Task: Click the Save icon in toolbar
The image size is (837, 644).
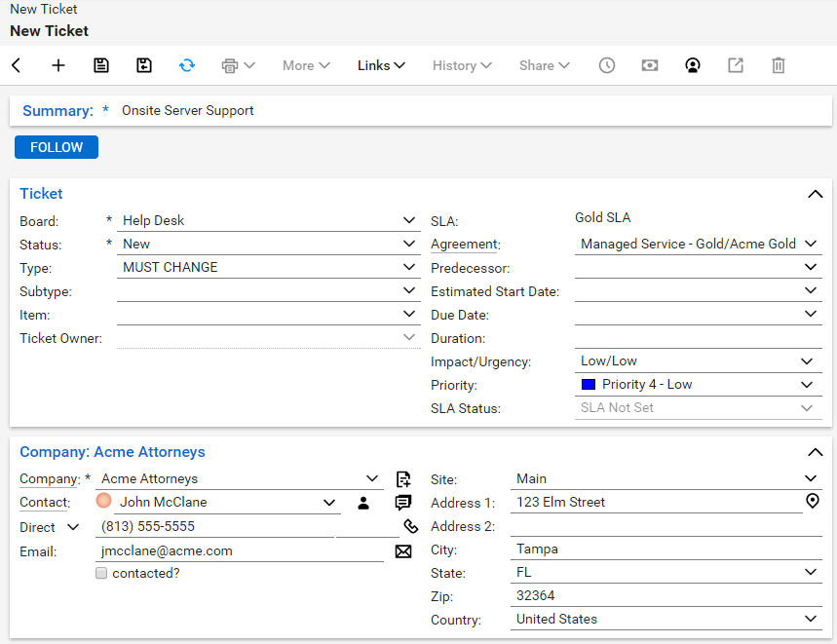Action: pos(101,65)
